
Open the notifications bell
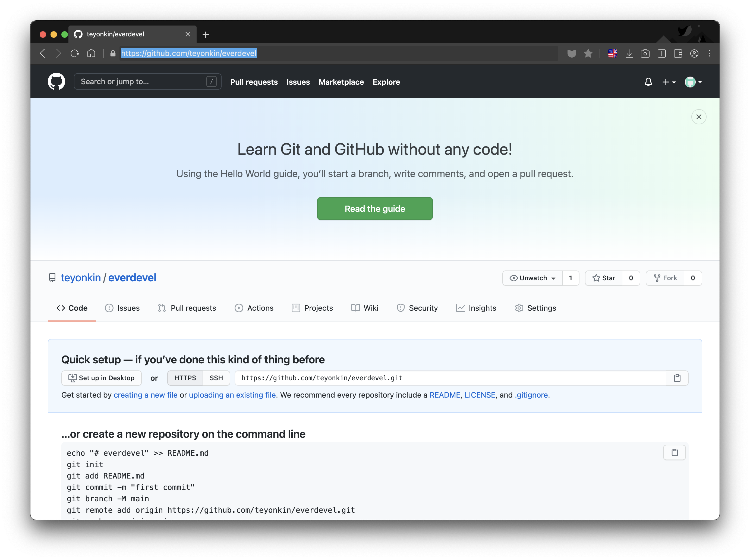[648, 82]
